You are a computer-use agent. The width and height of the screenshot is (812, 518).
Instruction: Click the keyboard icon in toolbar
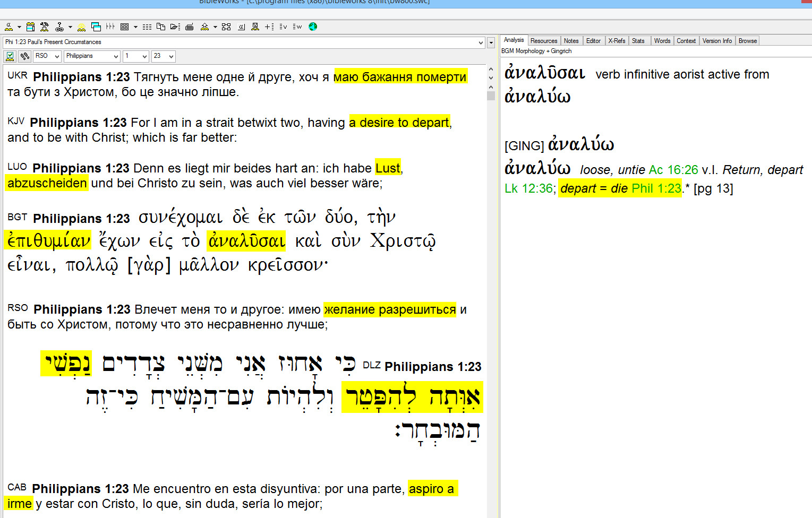[190, 27]
